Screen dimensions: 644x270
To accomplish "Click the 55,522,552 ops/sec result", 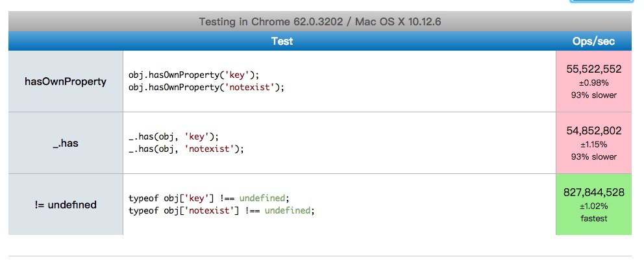I will coord(594,69).
